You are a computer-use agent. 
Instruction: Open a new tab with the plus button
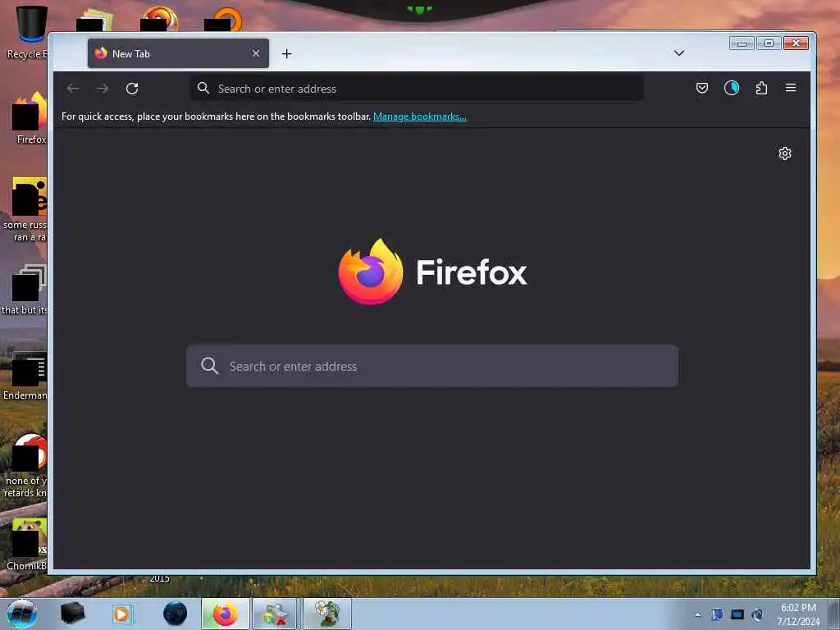(286, 53)
